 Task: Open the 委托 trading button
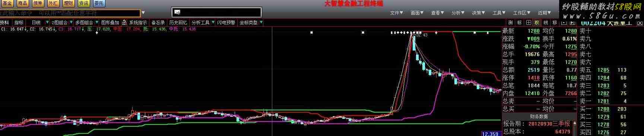tap(99, 3)
